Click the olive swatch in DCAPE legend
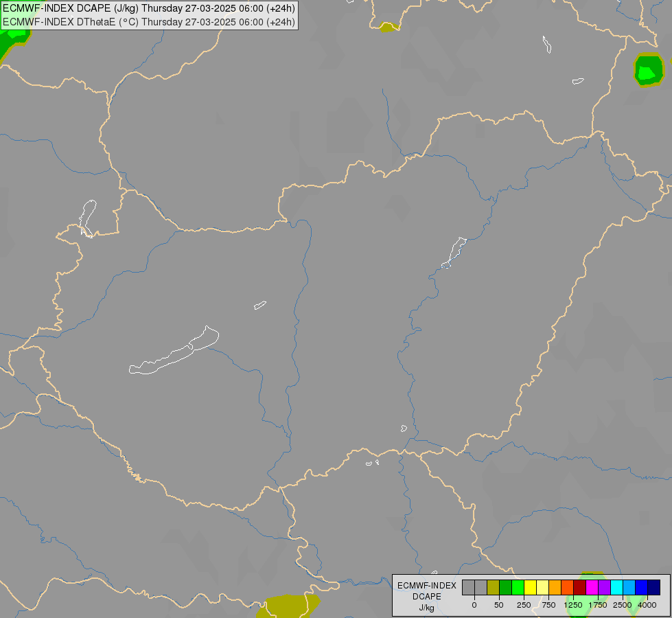The height and width of the screenshot is (618, 672). (x=494, y=588)
